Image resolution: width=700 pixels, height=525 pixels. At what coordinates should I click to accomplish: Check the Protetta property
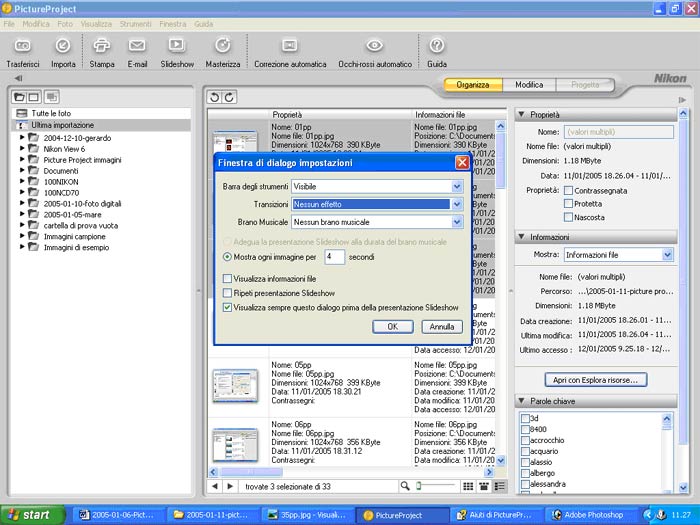click(568, 204)
